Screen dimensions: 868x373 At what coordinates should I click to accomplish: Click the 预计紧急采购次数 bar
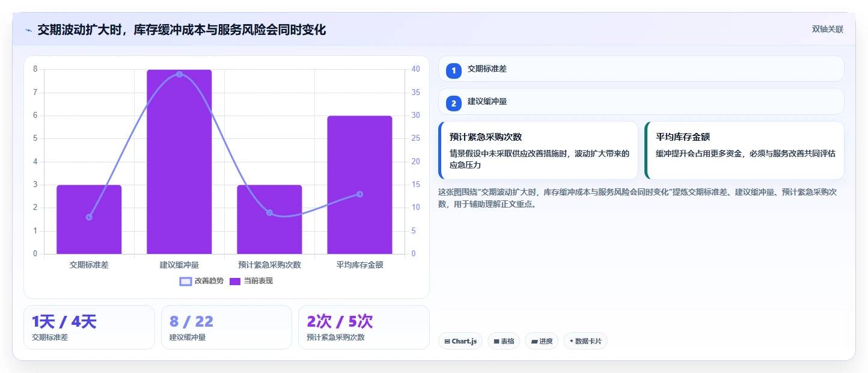(x=269, y=220)
